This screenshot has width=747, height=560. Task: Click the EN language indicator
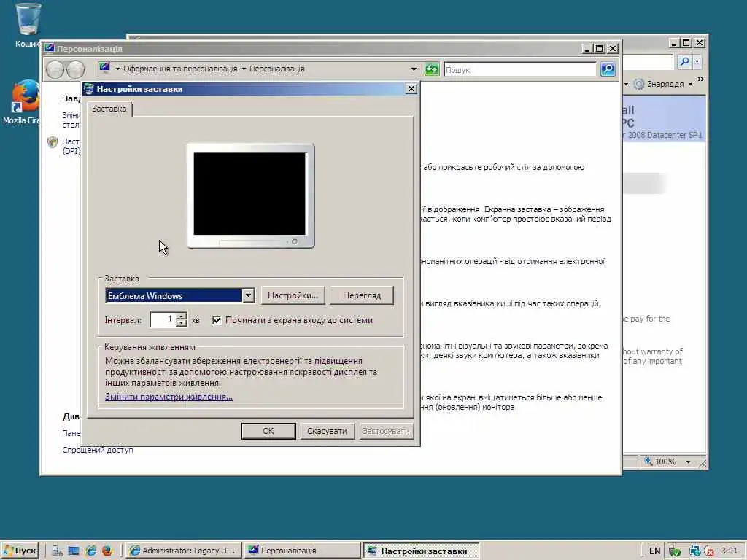click(x=654, y=551)
